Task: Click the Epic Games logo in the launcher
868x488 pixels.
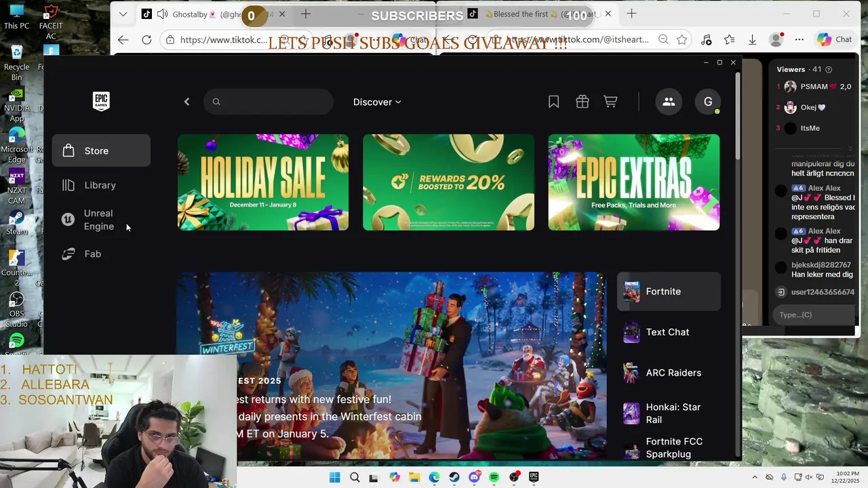Action: 101,102
